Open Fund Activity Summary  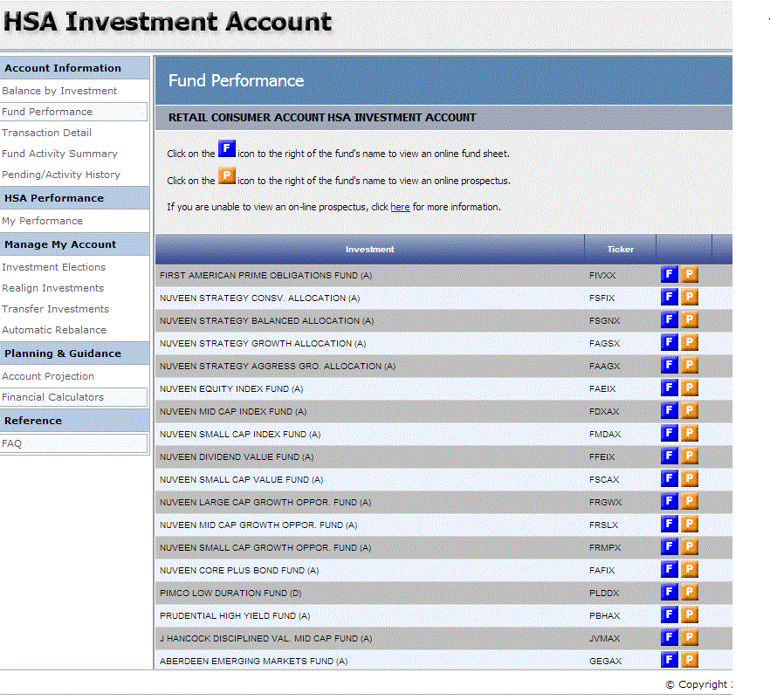(x=59, y=154)
